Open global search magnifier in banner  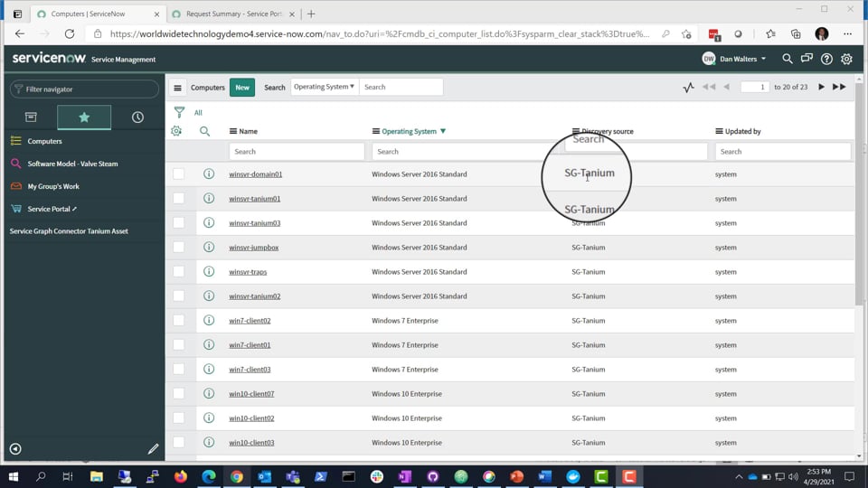[x=788, y=59]
